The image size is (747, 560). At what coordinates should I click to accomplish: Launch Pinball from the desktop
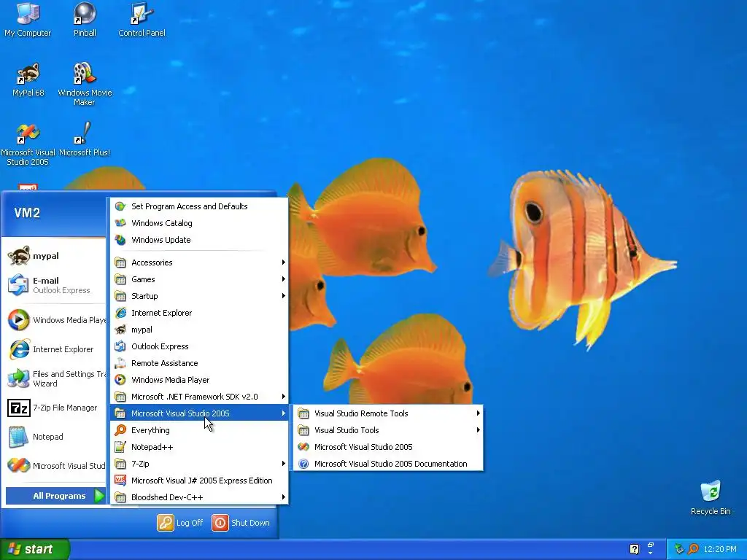[x=85, y=20]
